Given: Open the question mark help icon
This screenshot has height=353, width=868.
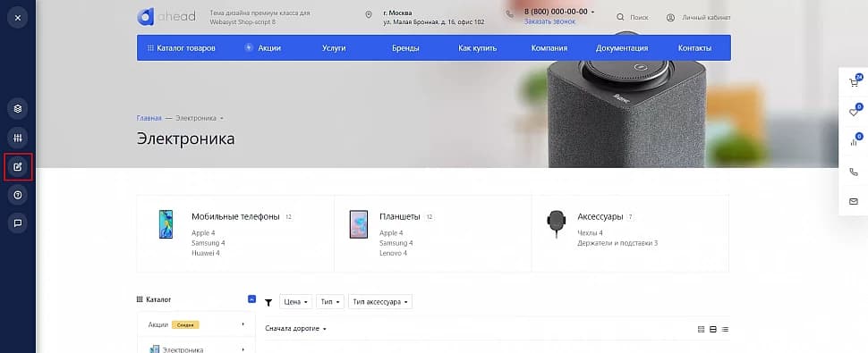Looking at the screenshot, I should 18,195.
